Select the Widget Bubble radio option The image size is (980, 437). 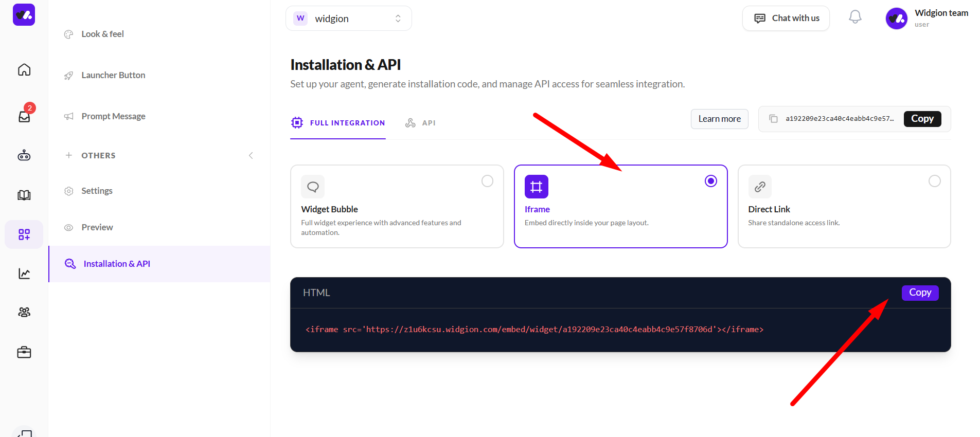click(x=487, y=181)
